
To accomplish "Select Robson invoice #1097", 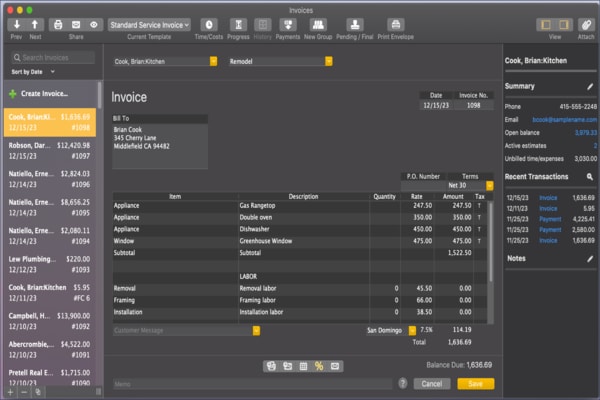I will coord(49,151).
